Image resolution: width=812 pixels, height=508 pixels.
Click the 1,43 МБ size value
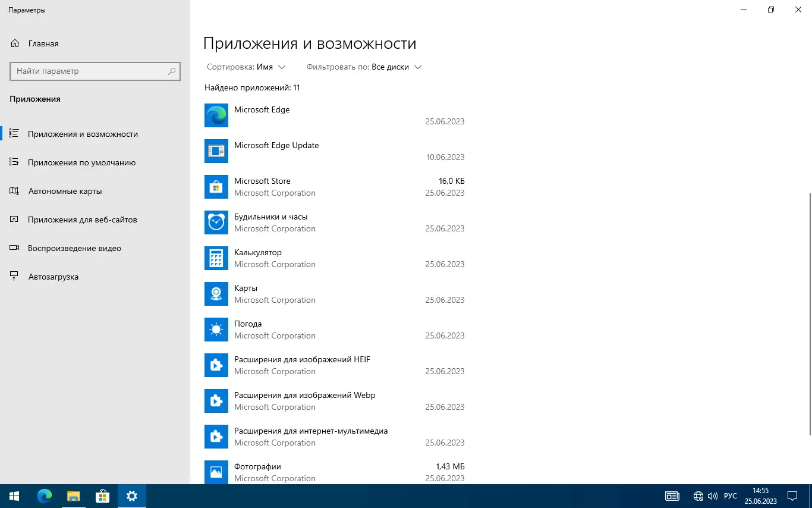[x=450, y=466]
